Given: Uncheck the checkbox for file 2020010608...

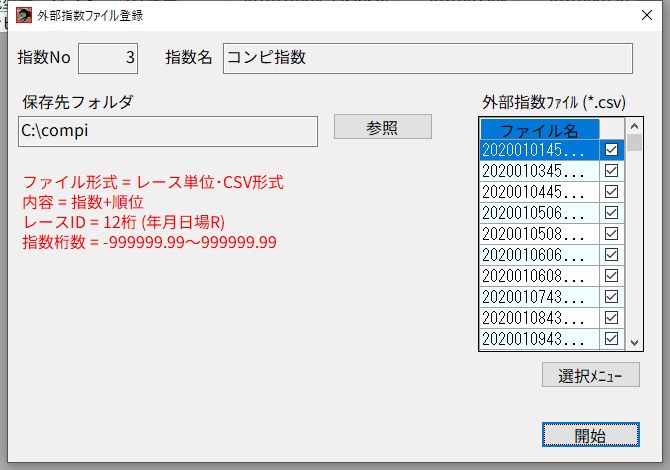Looking at the screenshot, I should (x=611, y=276).
